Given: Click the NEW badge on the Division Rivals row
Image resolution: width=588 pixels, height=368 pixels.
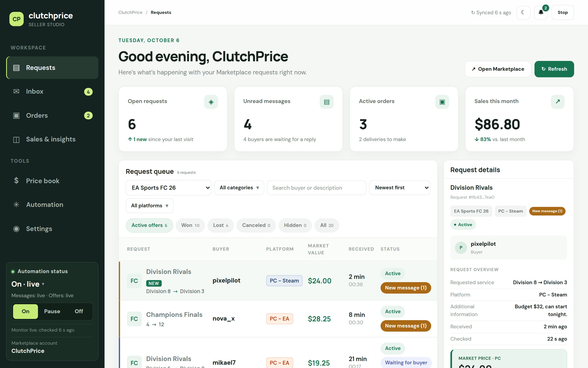Looking at the screenshot, I should point(154,283).
